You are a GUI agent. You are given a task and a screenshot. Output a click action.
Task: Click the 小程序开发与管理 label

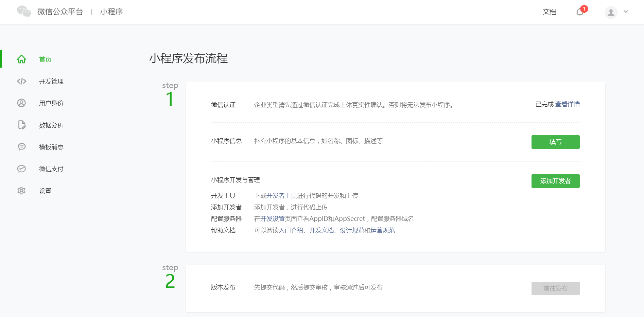click(236, 180)
